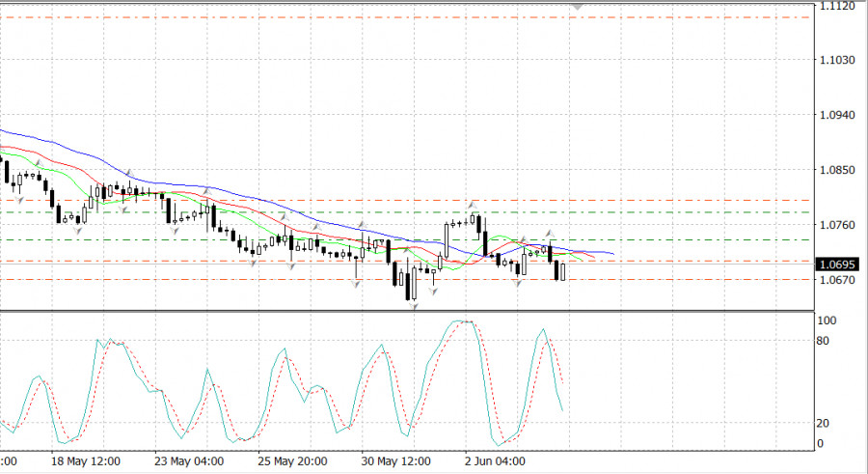Click the 1.0850 price scale label

pos(834,170)
